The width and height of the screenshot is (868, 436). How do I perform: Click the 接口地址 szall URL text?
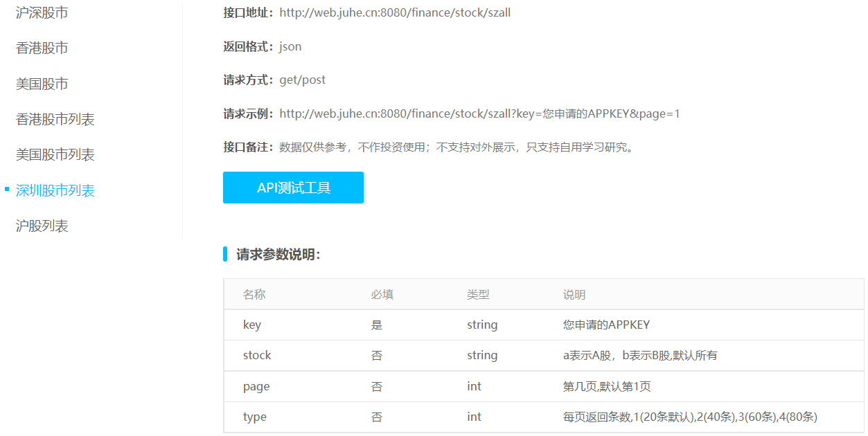tap(395, 12)
